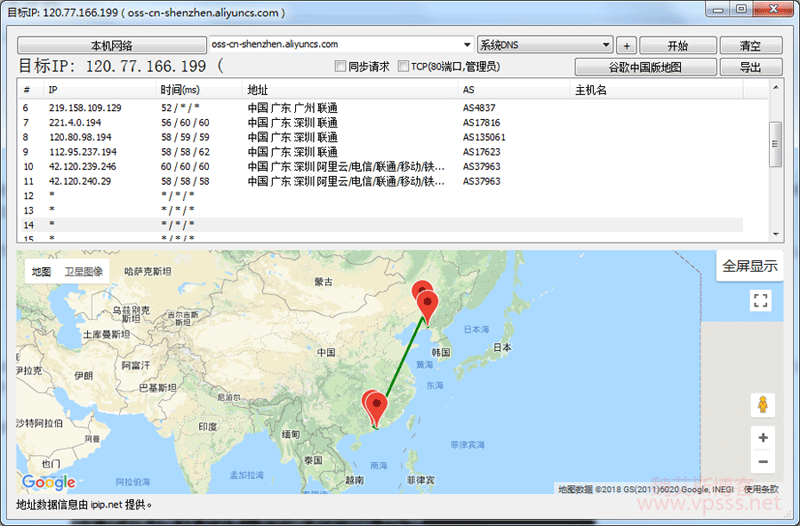This screenshot has height=526, width=800.
Task: Select hop row number 13
Action: coord(382,210)
